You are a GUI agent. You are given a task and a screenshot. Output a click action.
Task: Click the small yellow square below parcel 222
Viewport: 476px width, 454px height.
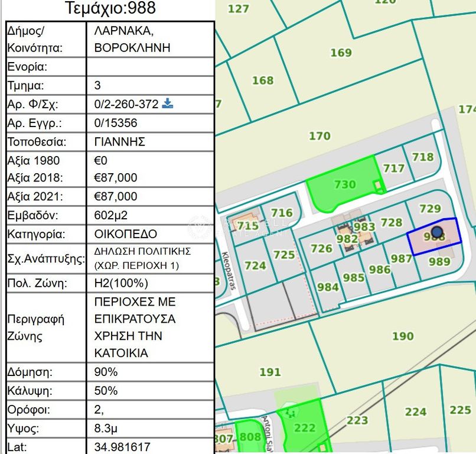click(x=322, y=448)
